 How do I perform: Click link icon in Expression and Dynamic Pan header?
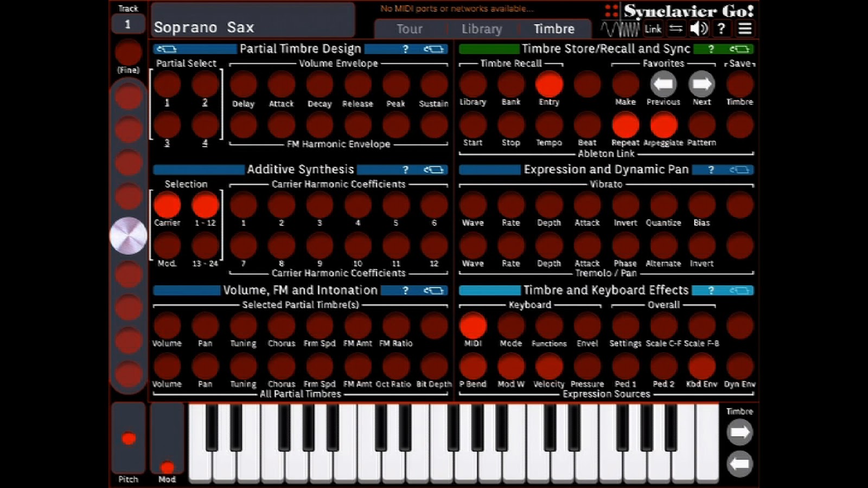pyautogui.click(x=739, y=170)
